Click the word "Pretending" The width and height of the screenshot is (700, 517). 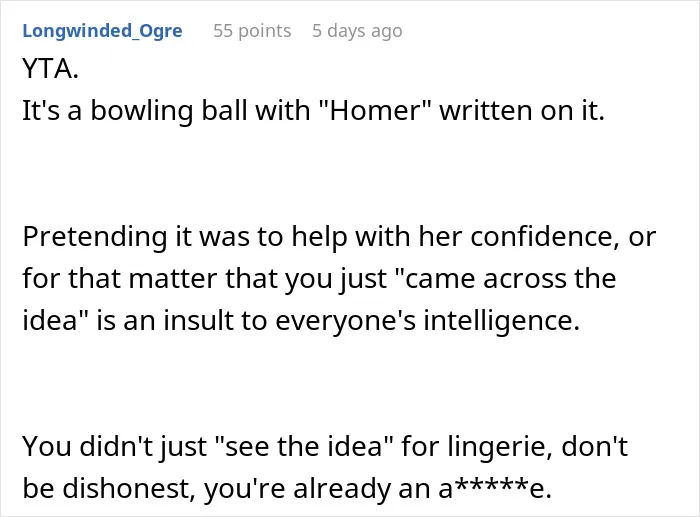click(x=95, y=237)
